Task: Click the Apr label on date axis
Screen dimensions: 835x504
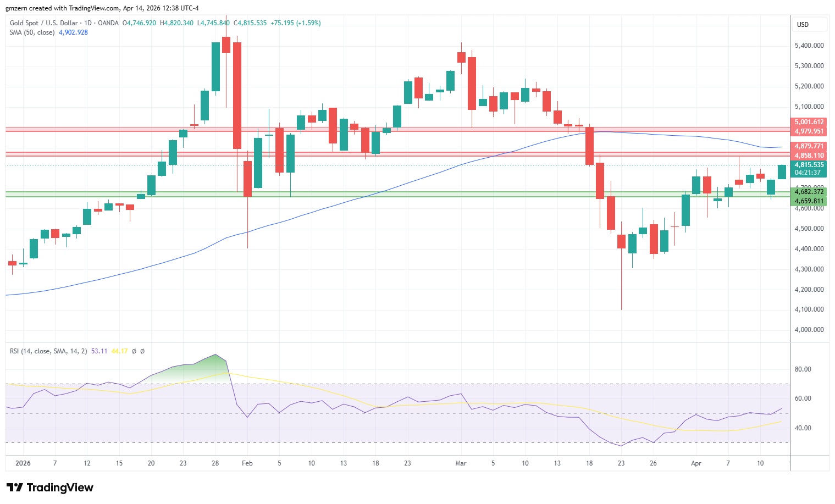Action: [x=696, y=463]
